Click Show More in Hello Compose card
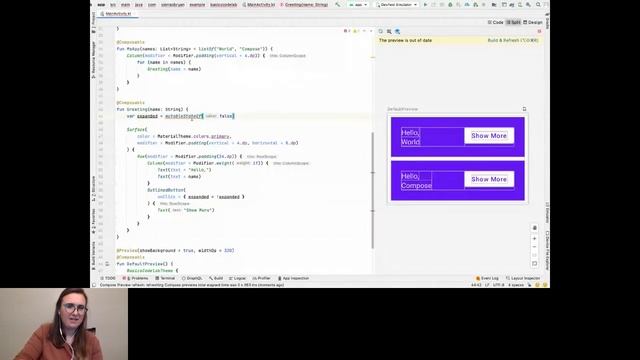Screen dimensions: 640x360 point(489,179)
